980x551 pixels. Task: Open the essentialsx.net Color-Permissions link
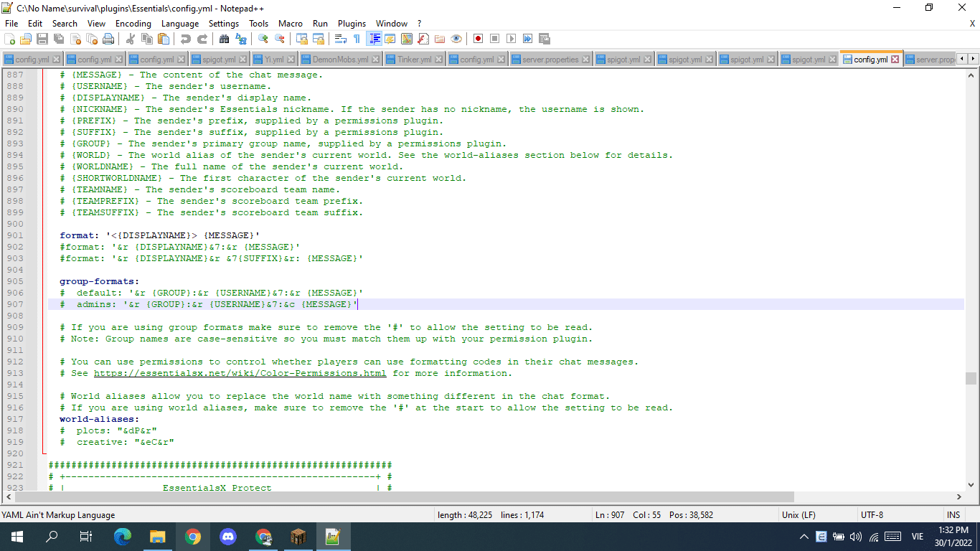pyautogui.click(x=240, y=373)
